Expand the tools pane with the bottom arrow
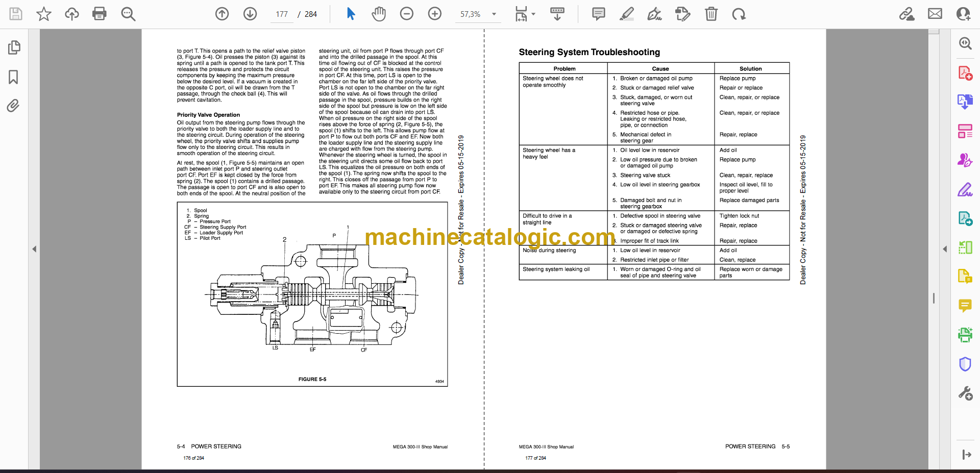 coord(966,455)
